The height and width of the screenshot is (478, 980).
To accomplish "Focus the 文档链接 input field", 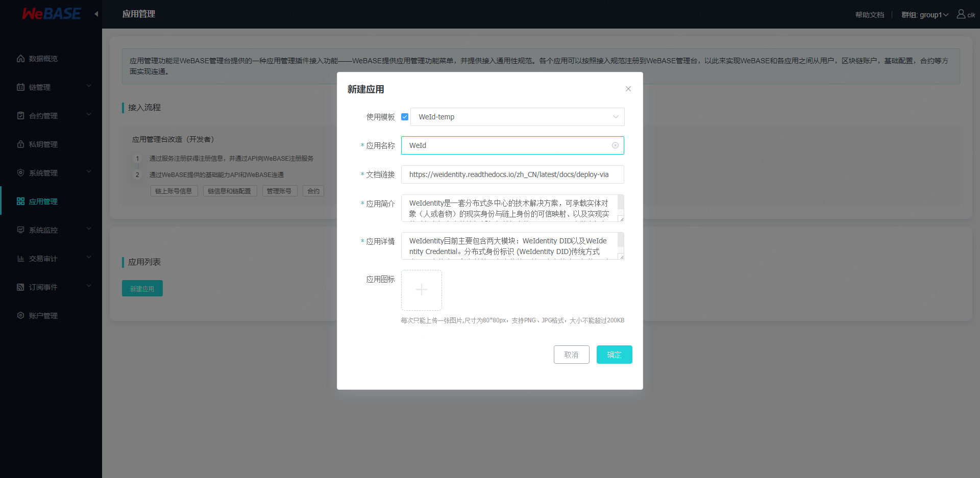I will 512,174.
